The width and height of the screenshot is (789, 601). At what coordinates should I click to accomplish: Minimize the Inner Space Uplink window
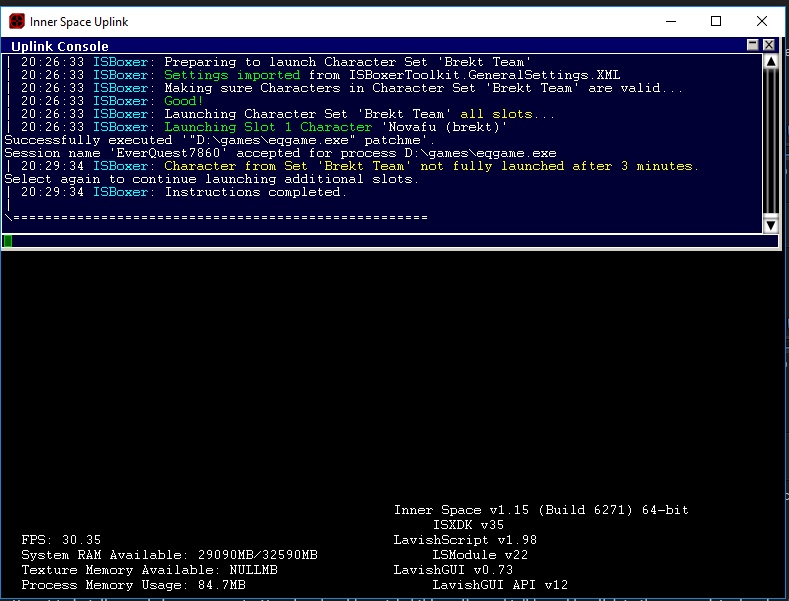tap(671, 21)
